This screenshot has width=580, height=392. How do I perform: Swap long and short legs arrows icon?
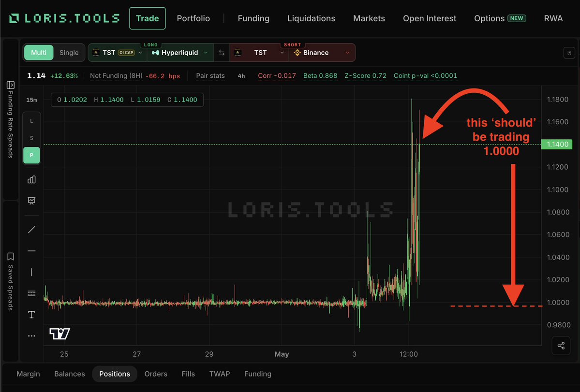(222, 53)
